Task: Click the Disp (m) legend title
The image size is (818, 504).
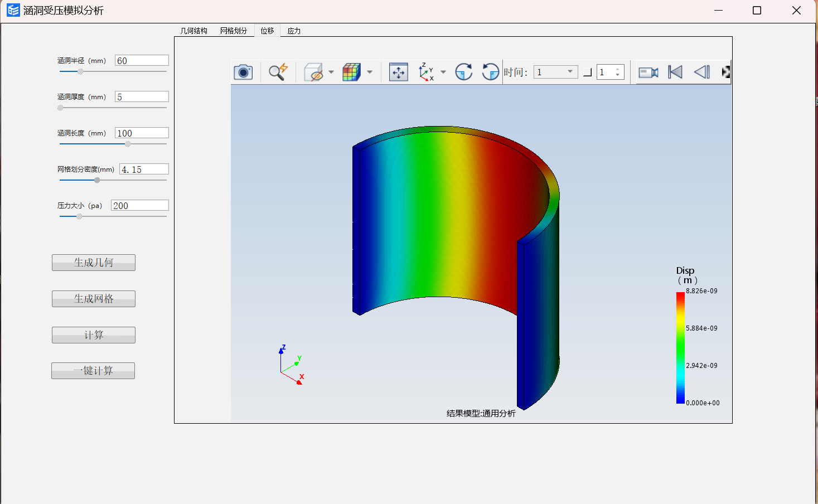Action: (686, 275)
